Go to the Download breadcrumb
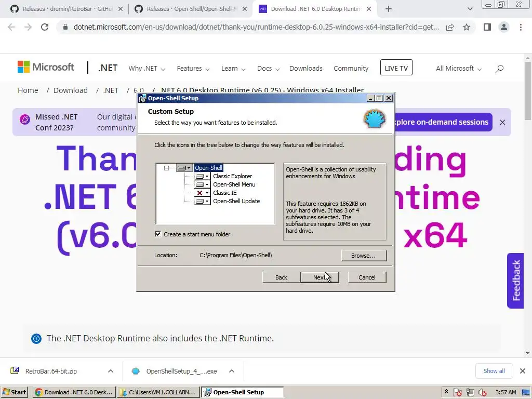532x399 pixels. [71, 90]
